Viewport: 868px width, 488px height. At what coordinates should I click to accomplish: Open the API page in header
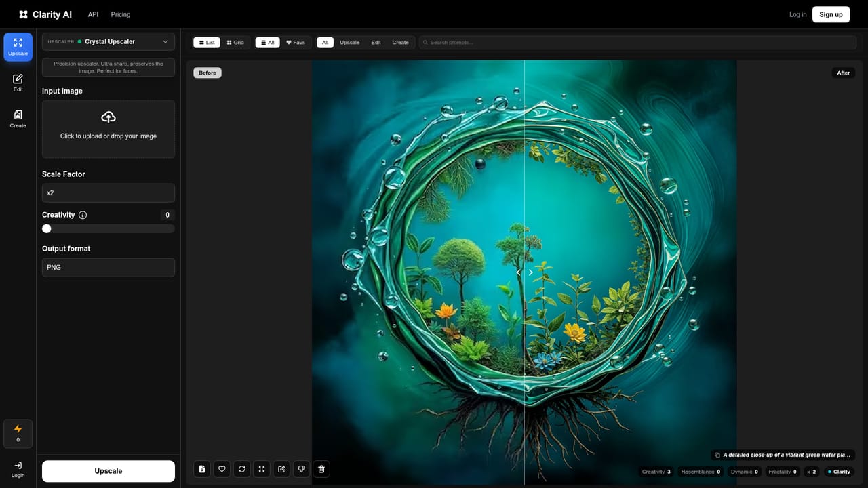pos(93,14)
